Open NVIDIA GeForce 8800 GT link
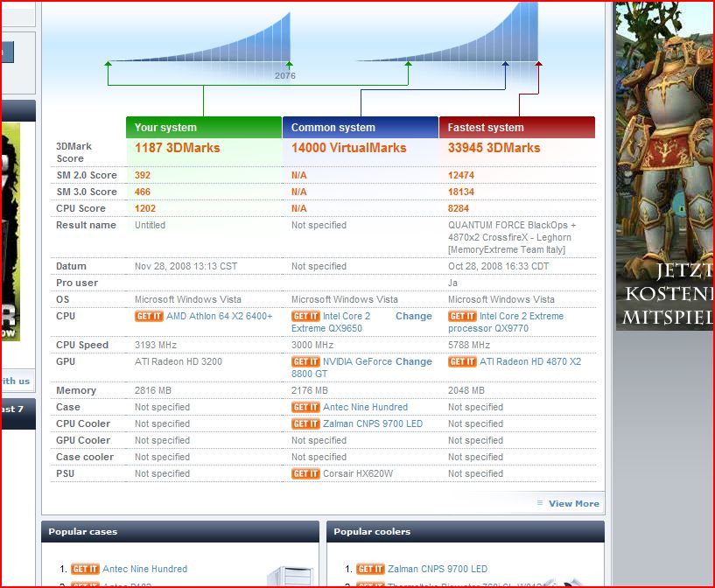The width and height of the screenshot is (715, 588). coord(342,367)
